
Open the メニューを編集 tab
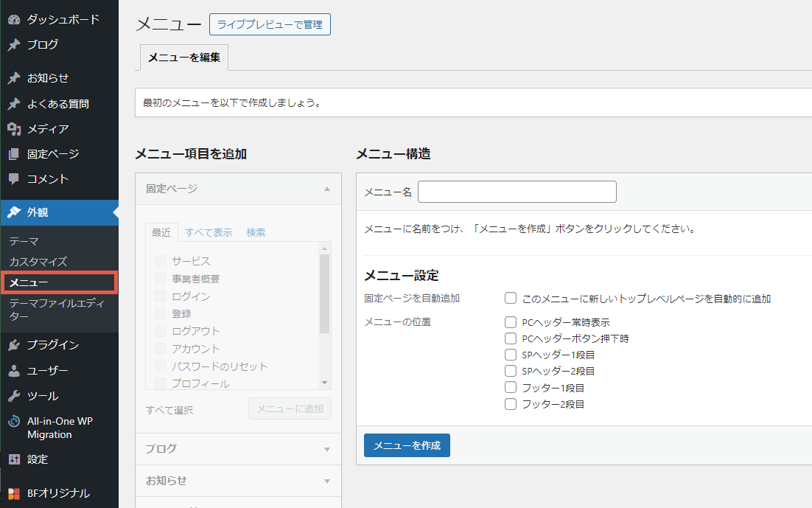coord(184,58)
